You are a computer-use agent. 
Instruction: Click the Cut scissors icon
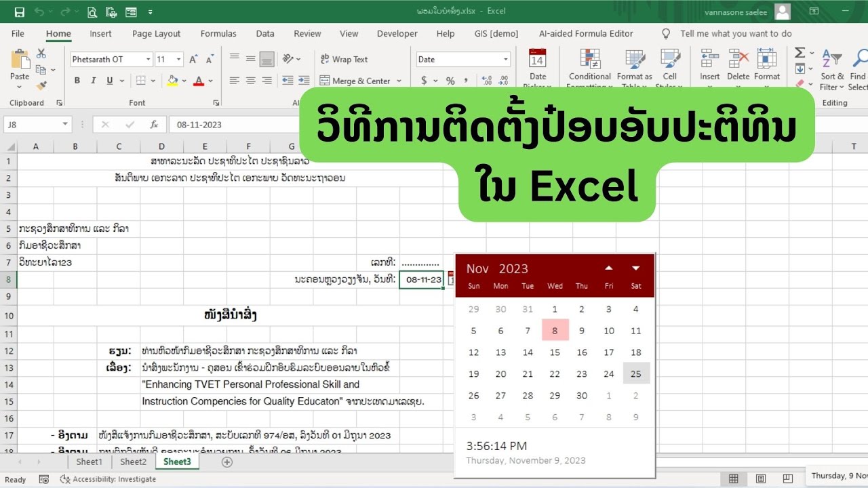tap(41, 54)
